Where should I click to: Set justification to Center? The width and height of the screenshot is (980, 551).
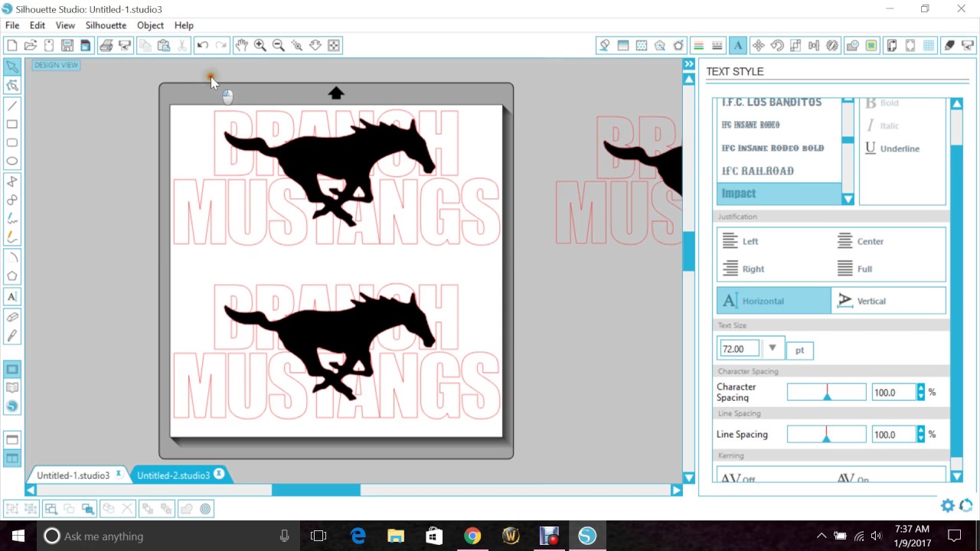(x=861, y=241)
